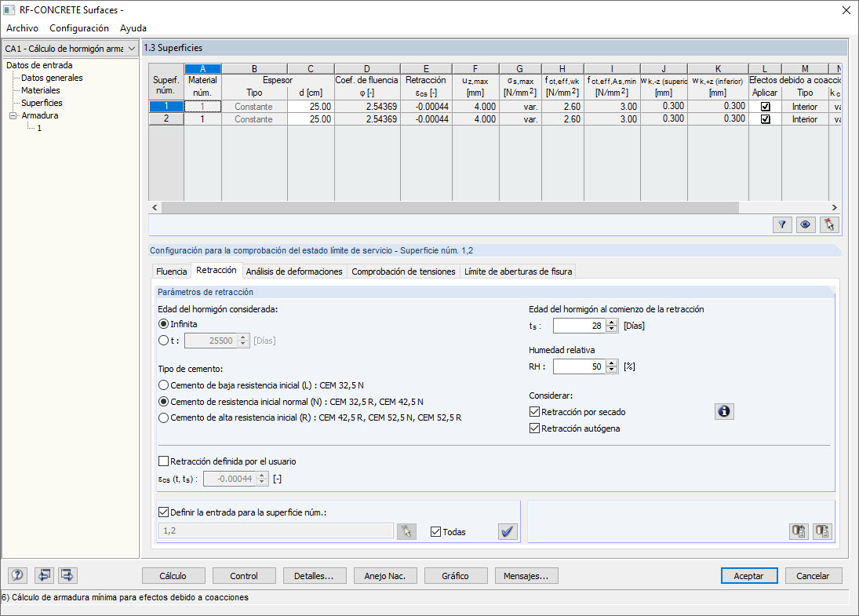This screenshot has height=616, width=859.
Task: Collapse the Armadura tree node
Action: 13,115
